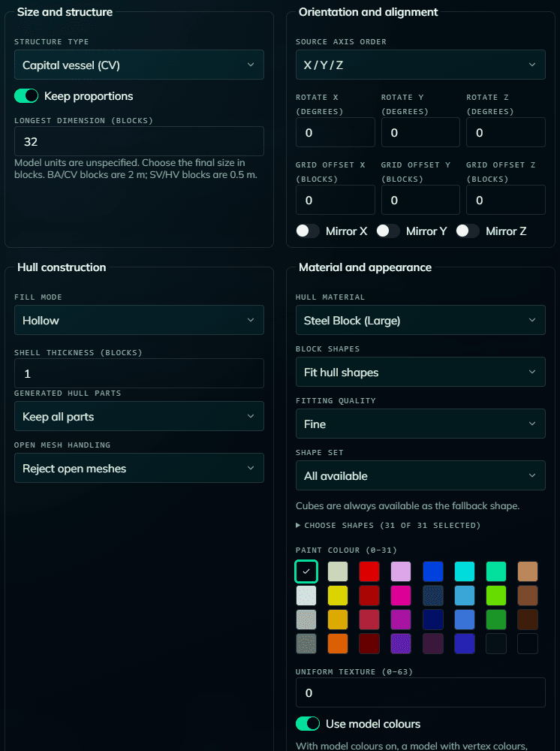The width and height of the screenshot is (560, 751).
Task: Expand the Choose Shapes disclosure
Action: [x=388, y=526]
